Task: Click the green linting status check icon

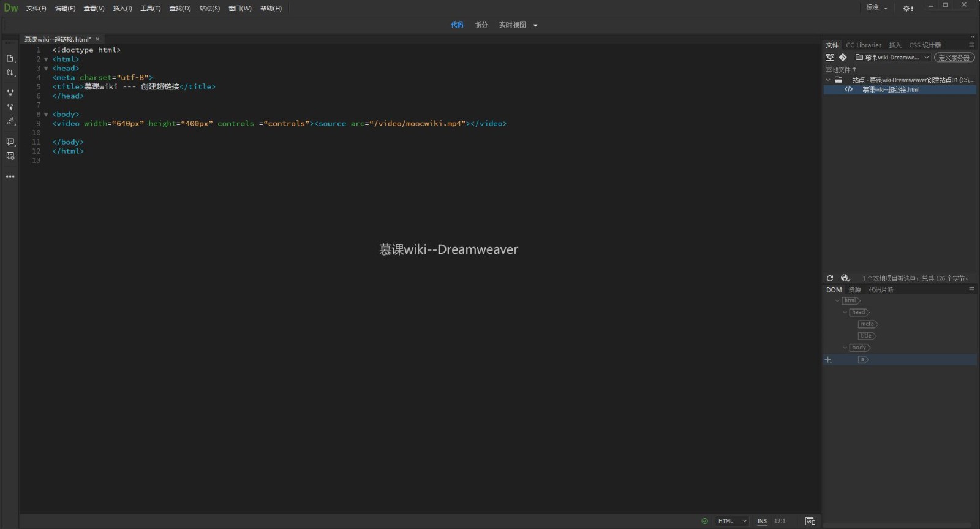Action: pyautogui.click(x=704, y=521)
